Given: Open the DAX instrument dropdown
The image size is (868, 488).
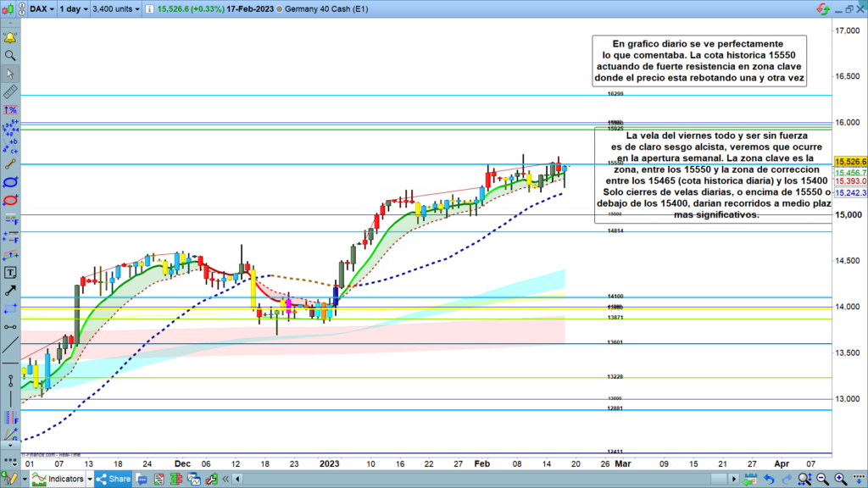Looking at the screenshot, I should [37, 8].
